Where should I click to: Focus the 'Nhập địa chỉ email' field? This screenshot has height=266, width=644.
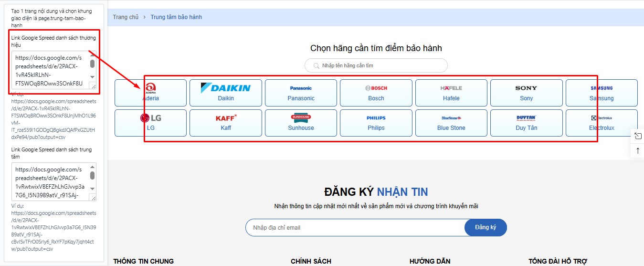[x=355, y=228]
